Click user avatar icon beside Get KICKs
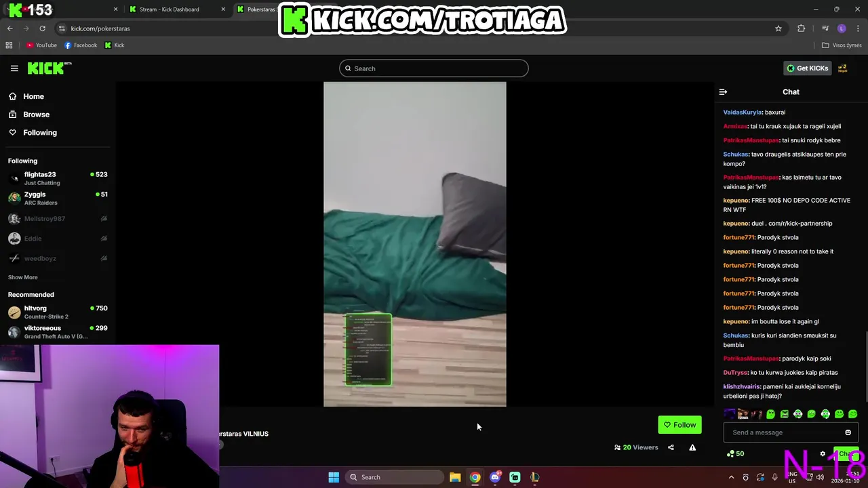 (x=842, y=68)
